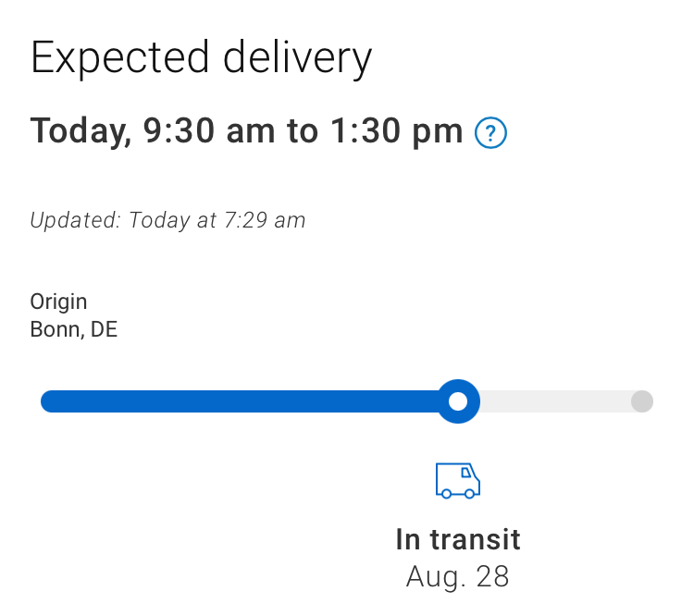
Task: Click the Aug. 28 date text
Action: (x=458, y=576)
